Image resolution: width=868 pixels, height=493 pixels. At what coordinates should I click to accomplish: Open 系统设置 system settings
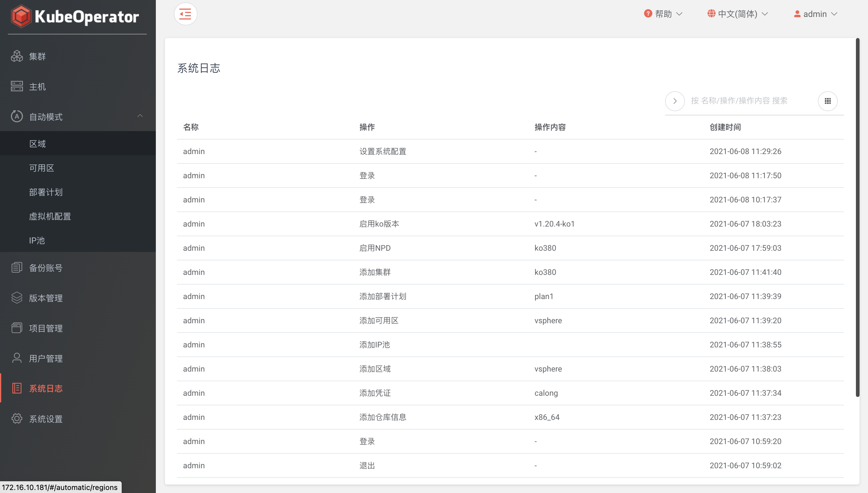pyautogui.click(x=46, y=419)
